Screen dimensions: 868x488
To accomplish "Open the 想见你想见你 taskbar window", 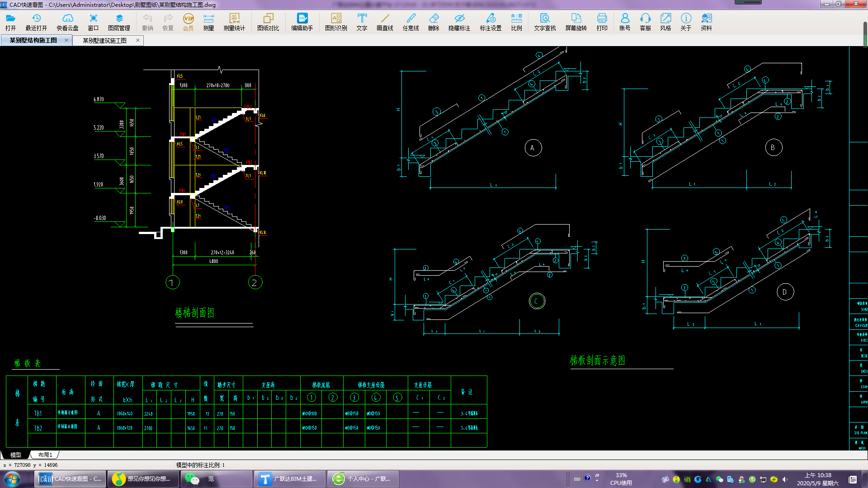I will click(144, 479).
